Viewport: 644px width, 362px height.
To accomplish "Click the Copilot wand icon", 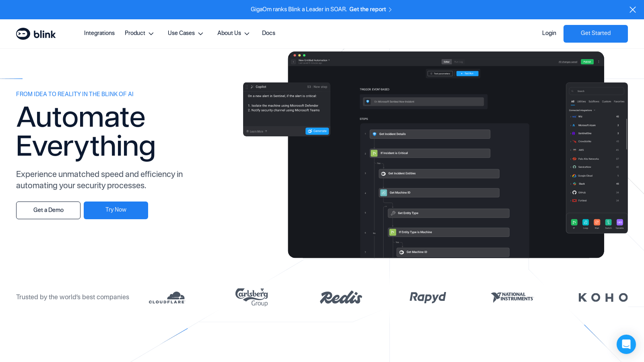I will pyautogui.click(x=252, y=87).
